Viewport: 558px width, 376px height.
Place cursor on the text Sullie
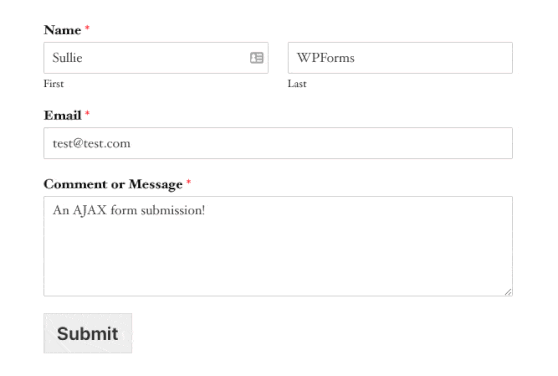(67, 58)
